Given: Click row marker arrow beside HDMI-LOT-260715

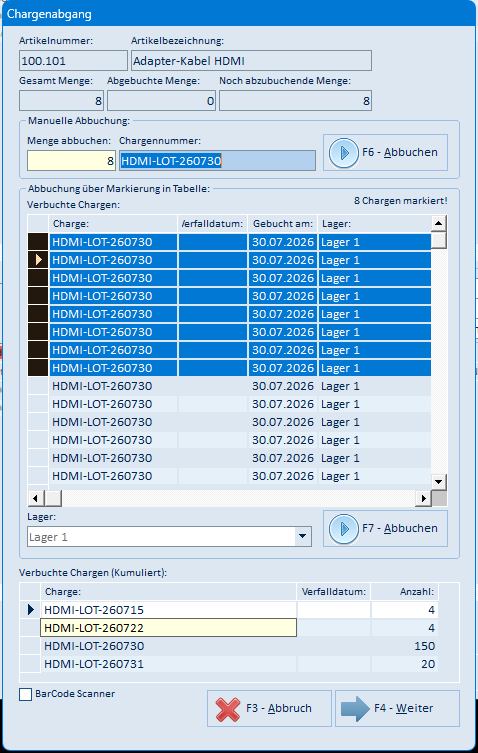Looking at the screenshot, I should point(31,610).
